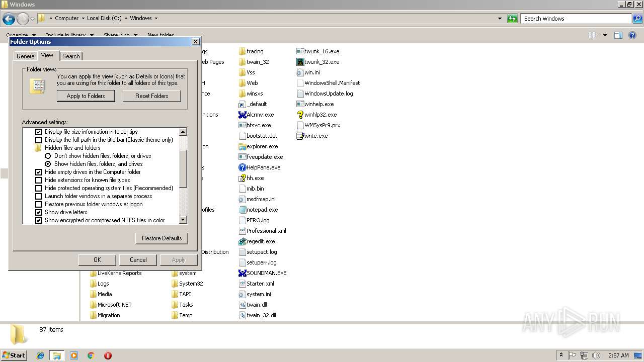Viewport: 644px width, 362px height.
Task: Refresh the Windows folder view
Action: click(512, 19)
